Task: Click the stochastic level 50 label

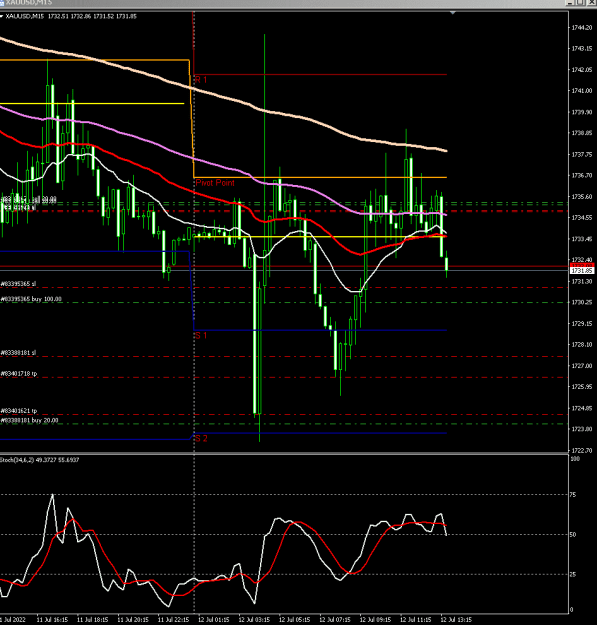Action: pos(573,535)
